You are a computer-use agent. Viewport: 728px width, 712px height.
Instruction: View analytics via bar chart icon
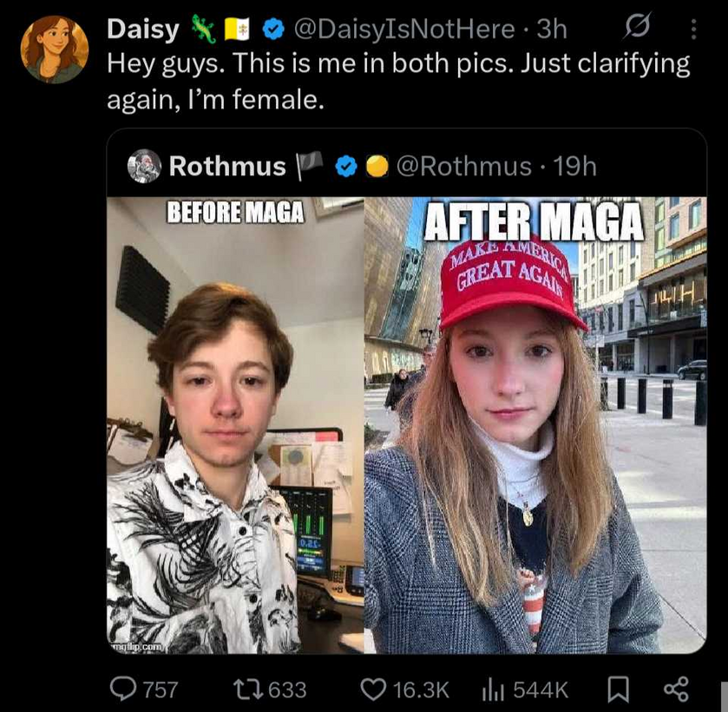tap(493, 689)
